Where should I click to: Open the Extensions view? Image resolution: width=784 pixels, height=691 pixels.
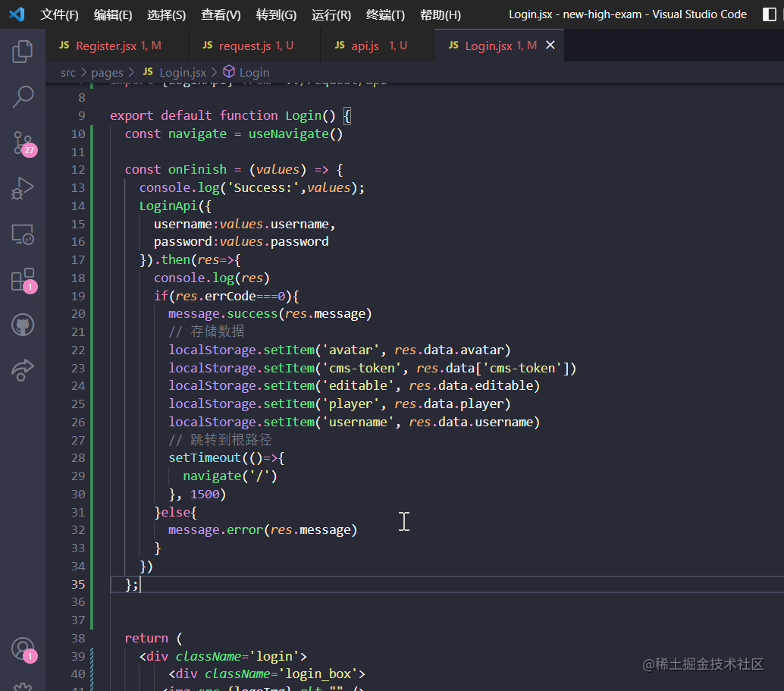23,280
